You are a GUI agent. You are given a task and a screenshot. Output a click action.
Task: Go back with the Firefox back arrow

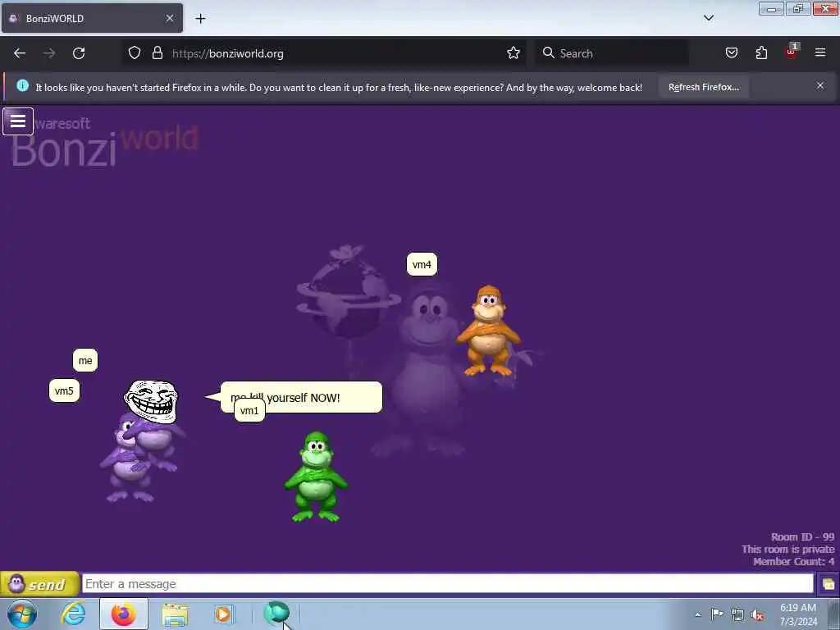pos(20,53)
